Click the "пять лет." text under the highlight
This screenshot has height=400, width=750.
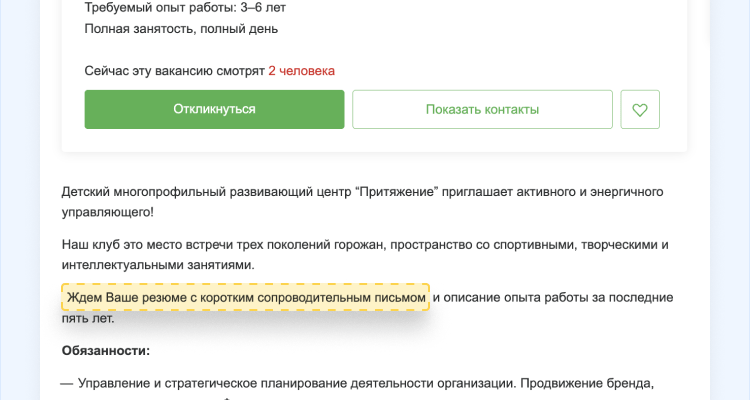click(x=88, y=318)
